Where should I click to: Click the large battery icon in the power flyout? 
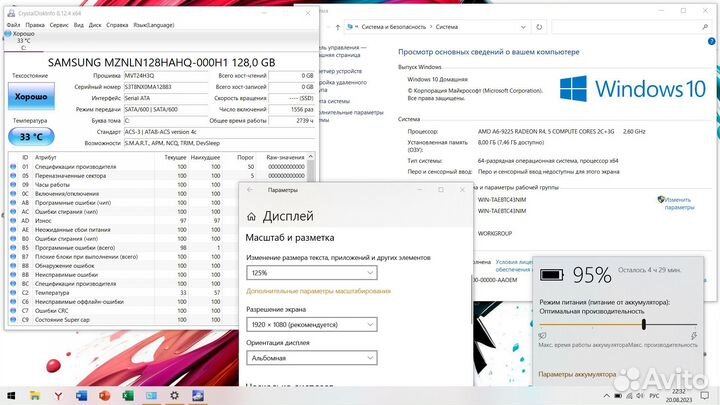click(551, 275)
